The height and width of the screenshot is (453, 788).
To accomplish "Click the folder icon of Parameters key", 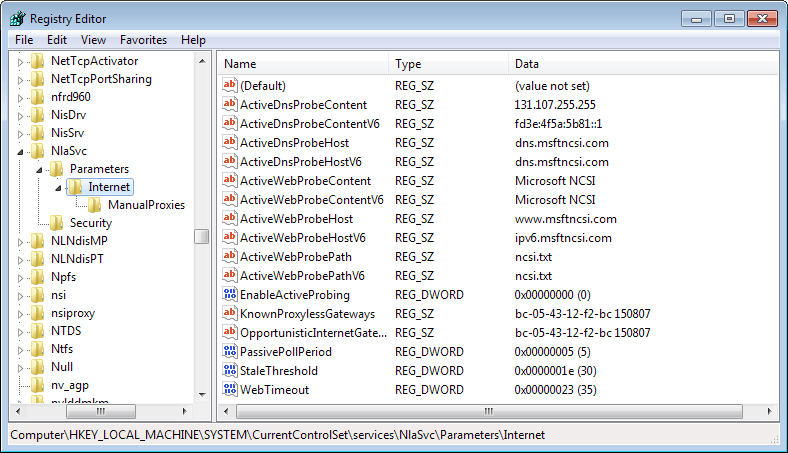I will click(x=56, y=168).
